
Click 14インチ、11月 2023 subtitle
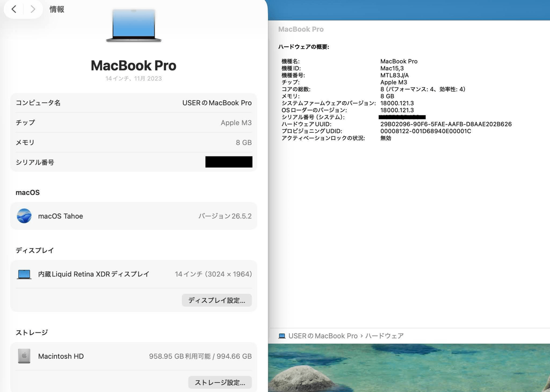coord(134,78)
